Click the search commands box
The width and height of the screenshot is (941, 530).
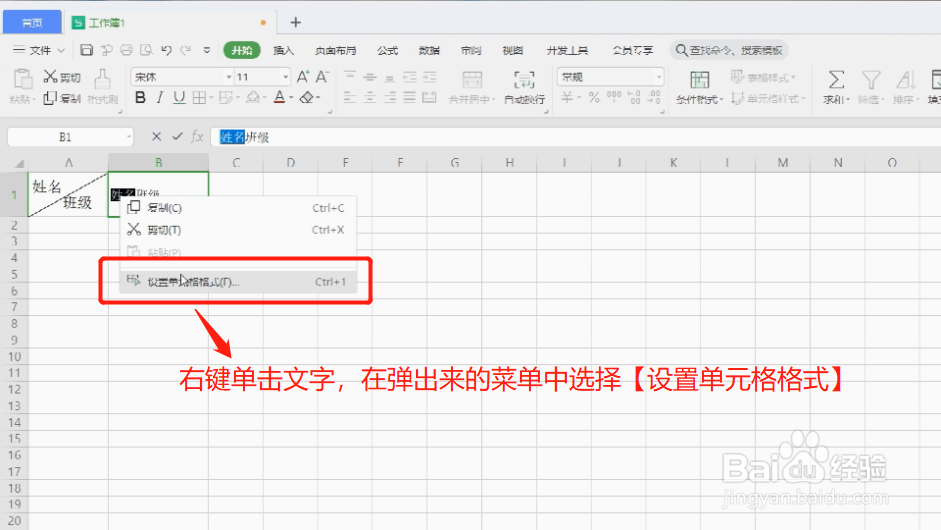729,50
